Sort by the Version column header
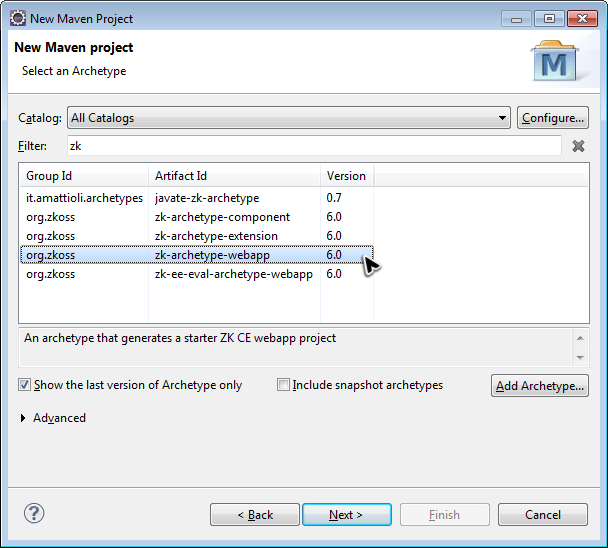The height and width of the screenshot is (548, 608). [x=347, y=176]
